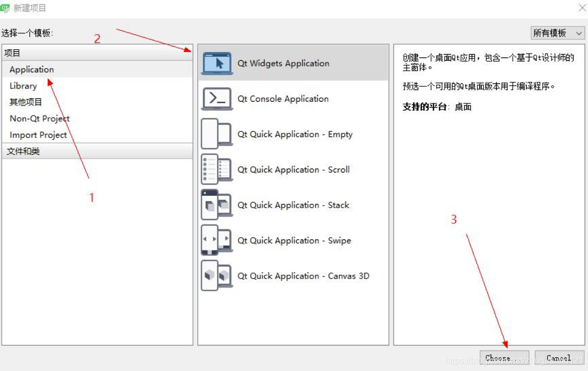Click the Qt Quick Canvas 3D icon
The width and height of the screenshot is (588, 371).
coord(217,276)
